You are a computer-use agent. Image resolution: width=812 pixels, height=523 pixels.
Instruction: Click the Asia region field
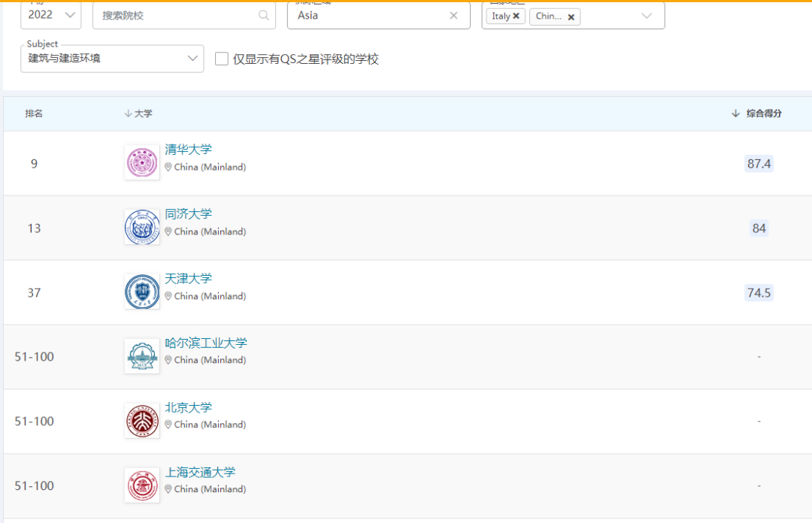(x=378, y=16)
